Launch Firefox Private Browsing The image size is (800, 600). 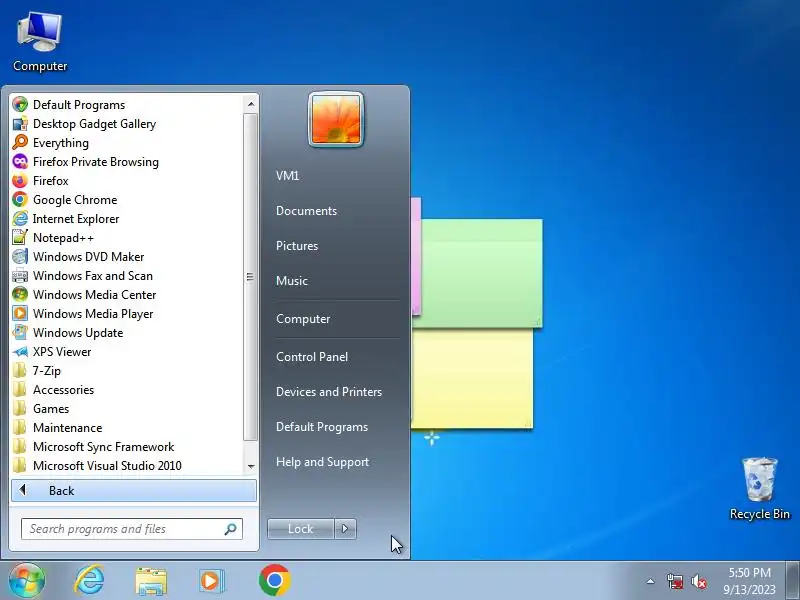[127, 162]
